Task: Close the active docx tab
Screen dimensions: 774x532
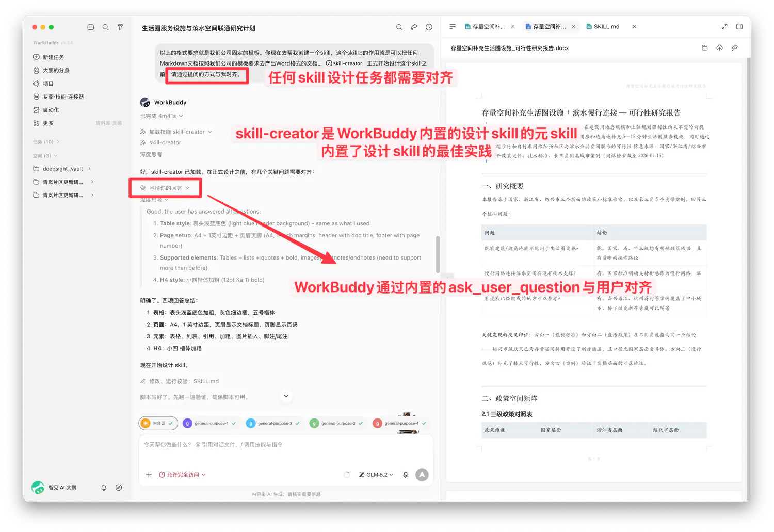Action: point(574,27)
